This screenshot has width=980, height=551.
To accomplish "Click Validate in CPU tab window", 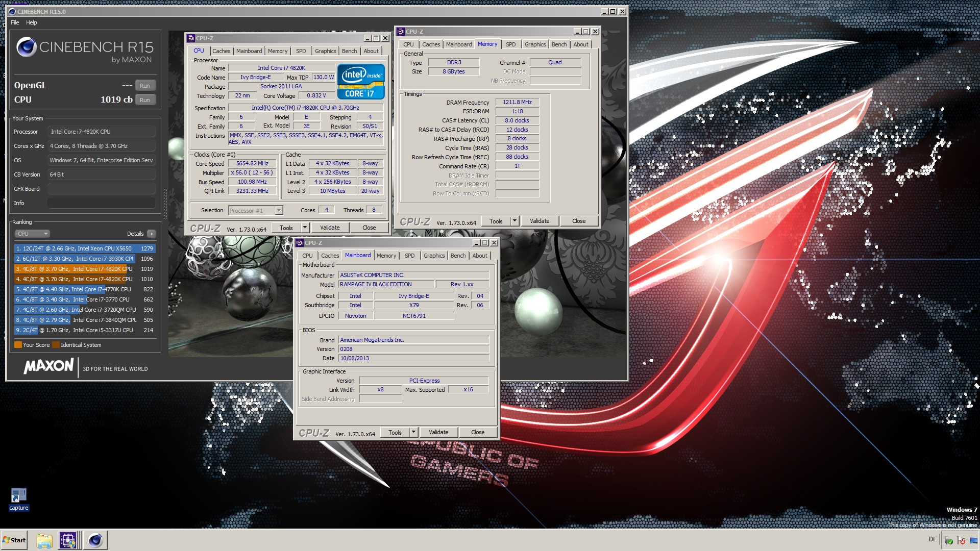I will 330,228.
